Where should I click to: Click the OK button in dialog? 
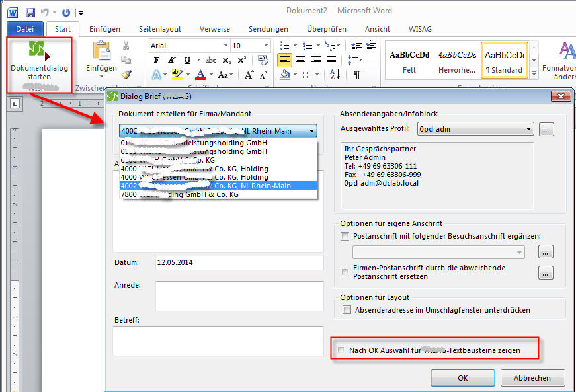pyautogui.click(x=462, y=378)
